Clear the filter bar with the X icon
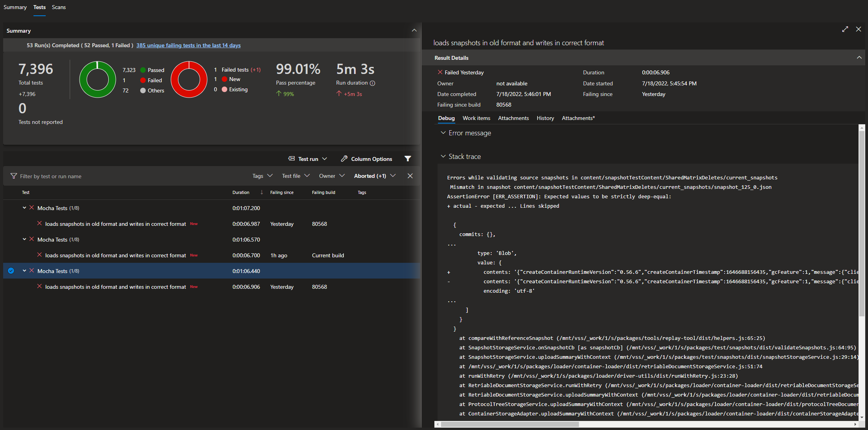Viewport: 868px width, 430px height. tap(410, 176)
